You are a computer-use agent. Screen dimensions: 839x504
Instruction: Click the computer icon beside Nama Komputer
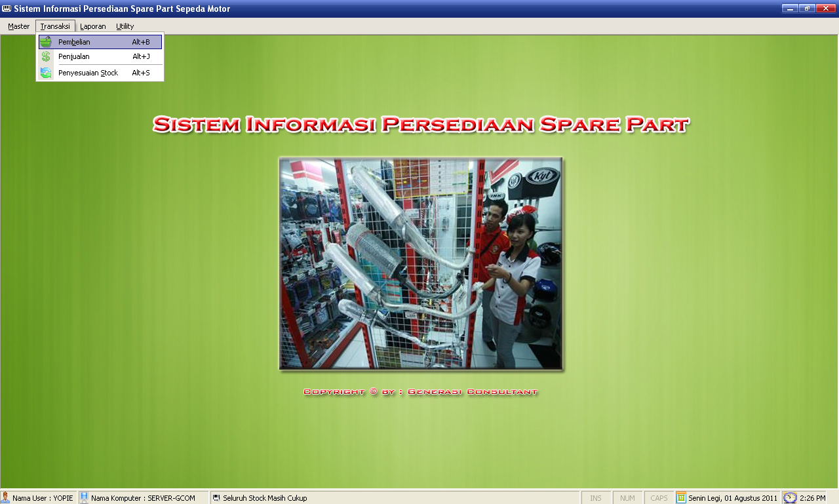(x=84, y=498)
